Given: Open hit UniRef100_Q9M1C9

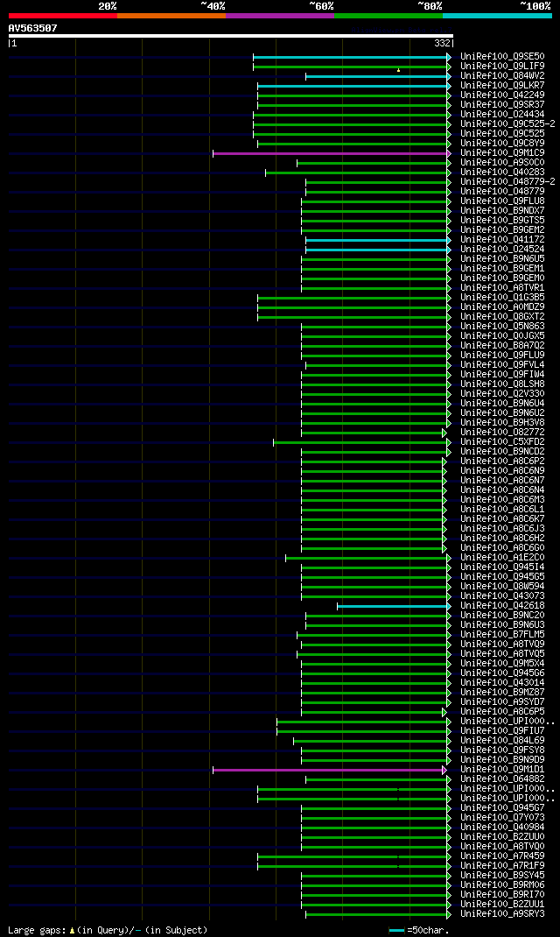Looking at the screenshot, I should click(x=502, y=153).
